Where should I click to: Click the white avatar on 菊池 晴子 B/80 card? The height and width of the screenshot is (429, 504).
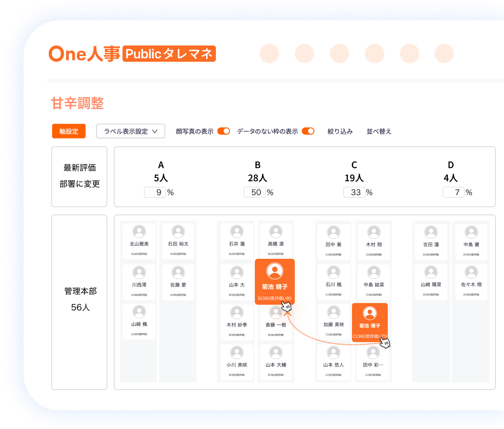(275, 271)
